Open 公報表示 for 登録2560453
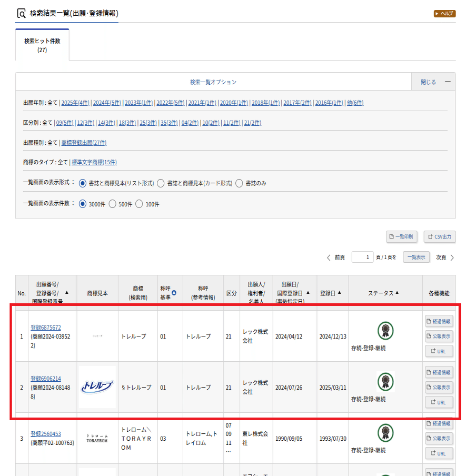 click(439, 438)
